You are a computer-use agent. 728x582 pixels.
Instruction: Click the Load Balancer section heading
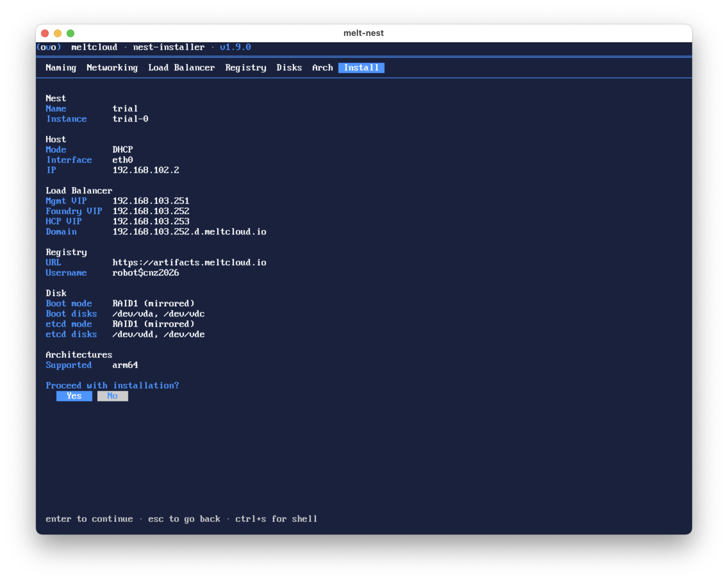(79, 190)
